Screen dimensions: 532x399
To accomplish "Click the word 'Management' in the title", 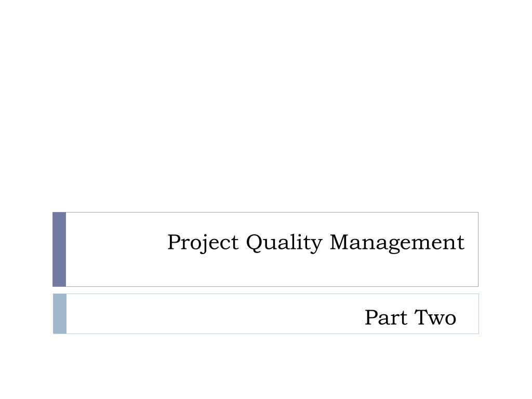I will pos(397,243).
